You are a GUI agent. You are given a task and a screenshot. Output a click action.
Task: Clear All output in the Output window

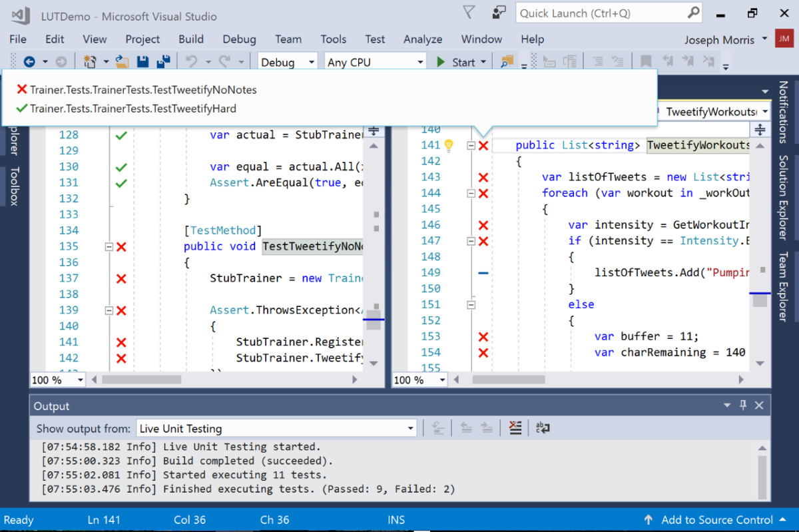pyautogui.click(x=515, y=427)
